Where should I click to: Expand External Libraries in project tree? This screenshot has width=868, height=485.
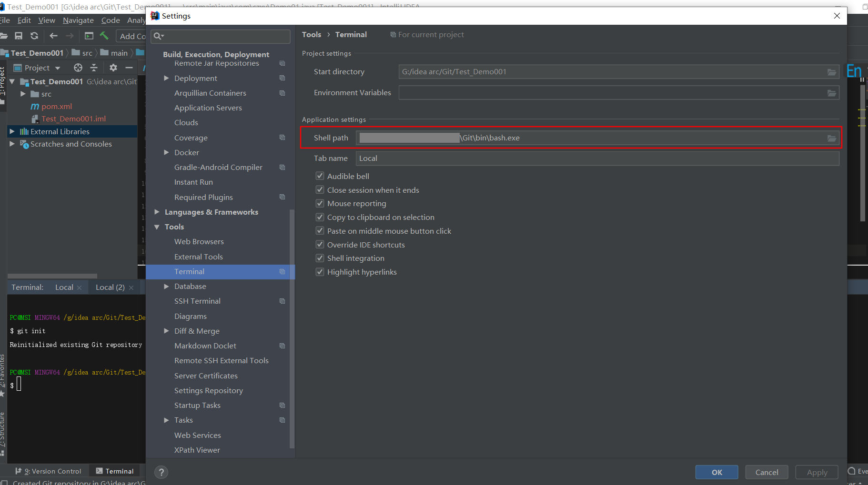[x=12, y=131]
